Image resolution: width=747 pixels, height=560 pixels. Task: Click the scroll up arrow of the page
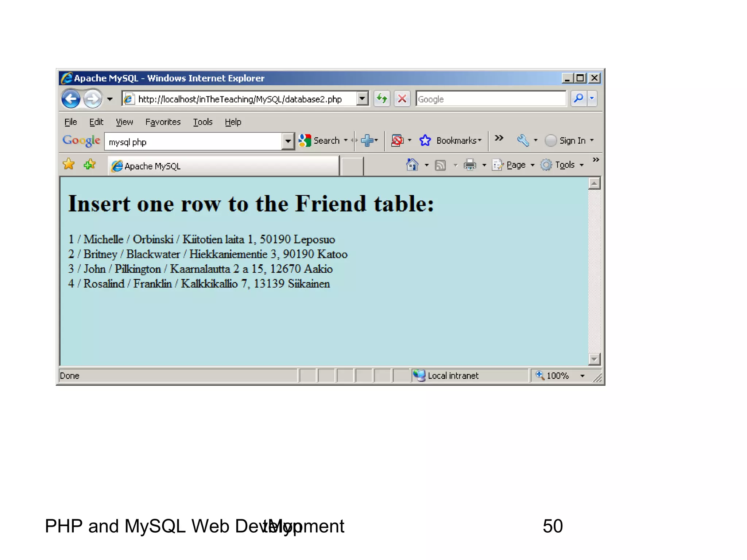[595, 183]
